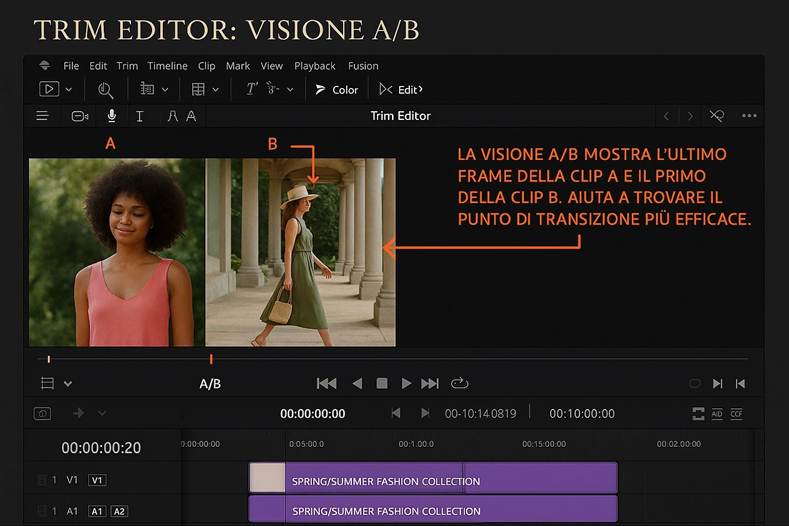Image resolution: width=789 pixels, height=526 pixels.
Task: Click the camera icon in viewer toolbar
Action: tap(80, 116)
